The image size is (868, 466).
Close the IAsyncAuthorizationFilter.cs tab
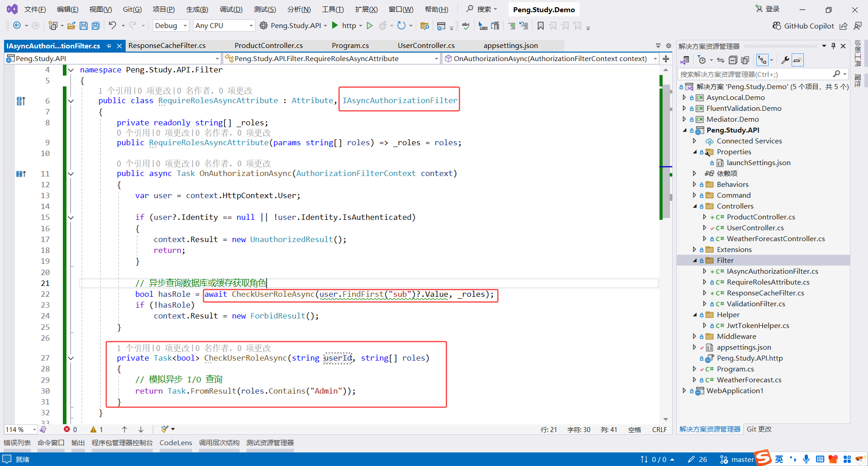pos(119,46)
